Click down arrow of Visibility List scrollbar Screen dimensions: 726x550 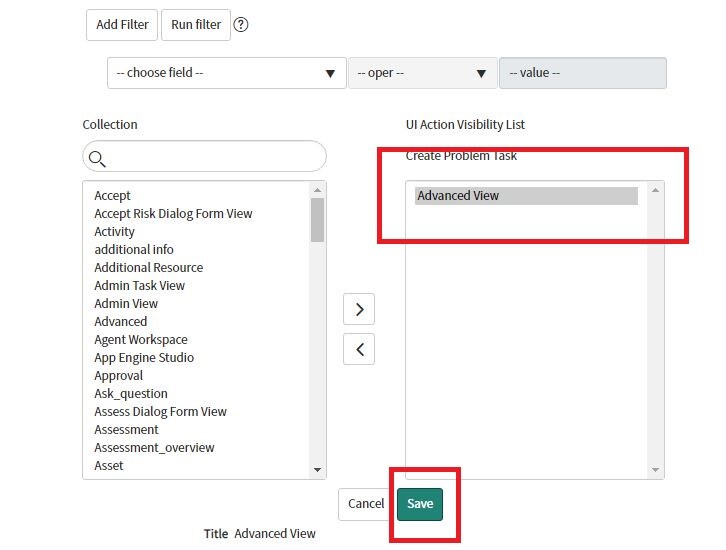[x=655, y=470]
